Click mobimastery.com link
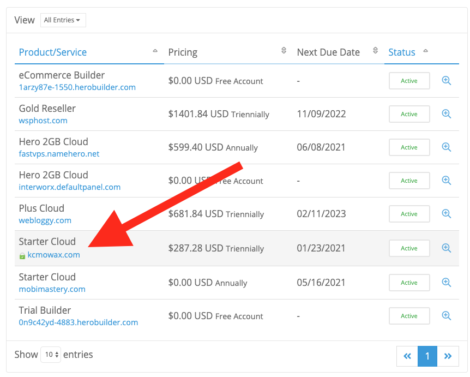470x377 pixels. tap(52, 289)
